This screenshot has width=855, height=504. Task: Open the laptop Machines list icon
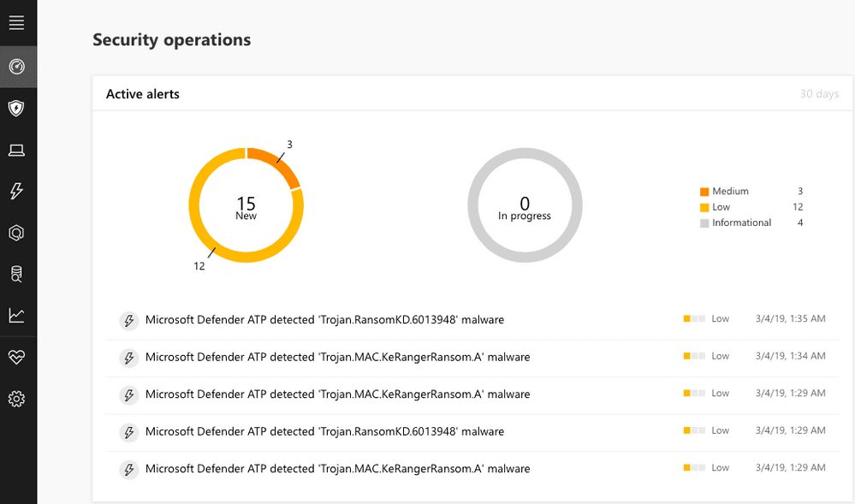pyautogui.click(x=16, y=151)
